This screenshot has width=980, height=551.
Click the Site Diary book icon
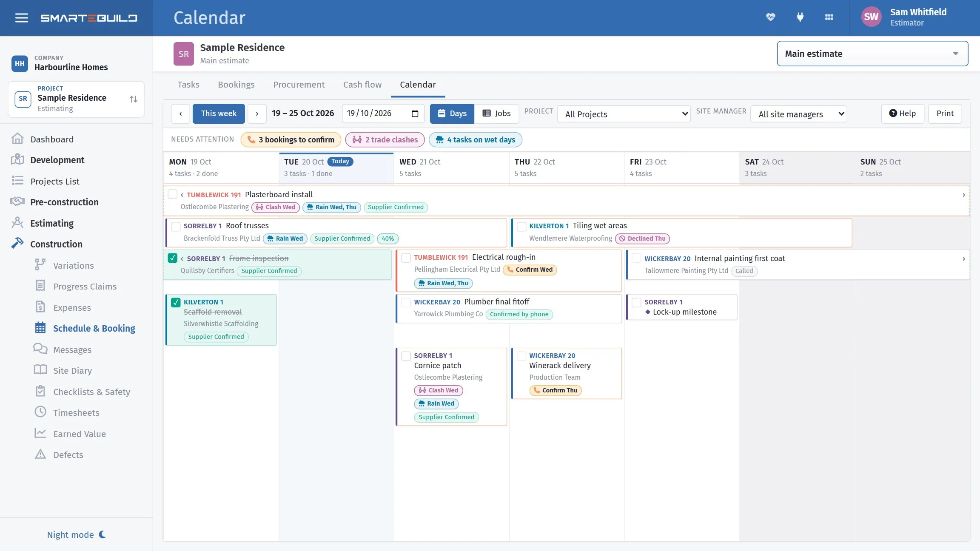[40, 370]
